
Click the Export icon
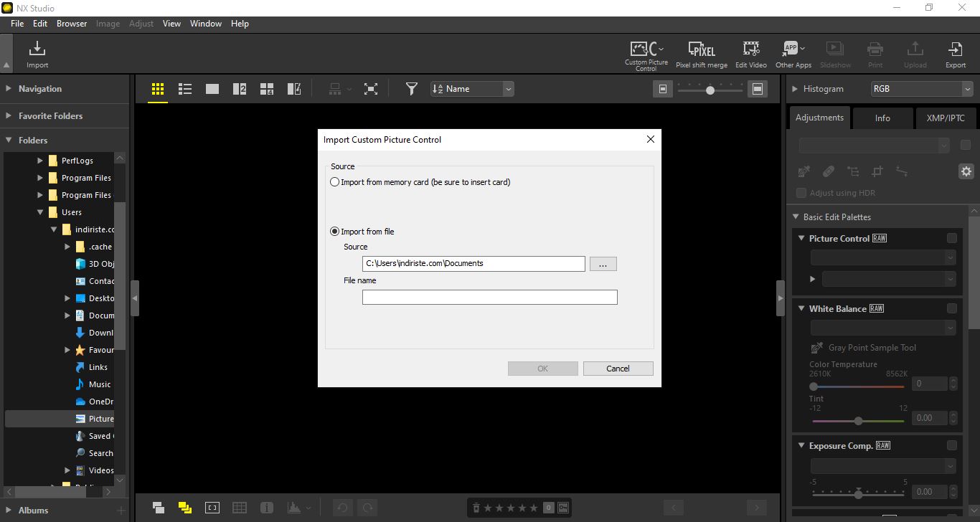(955, 55)
